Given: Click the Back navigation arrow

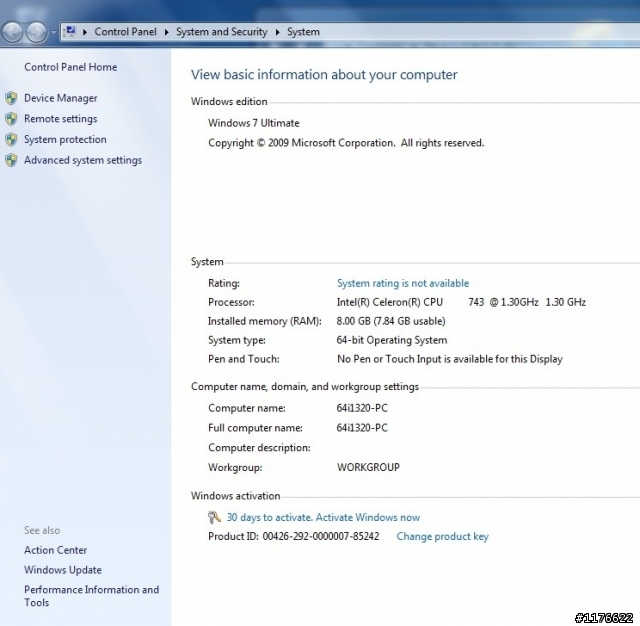Looking at the screenshot, I should 12,32.
